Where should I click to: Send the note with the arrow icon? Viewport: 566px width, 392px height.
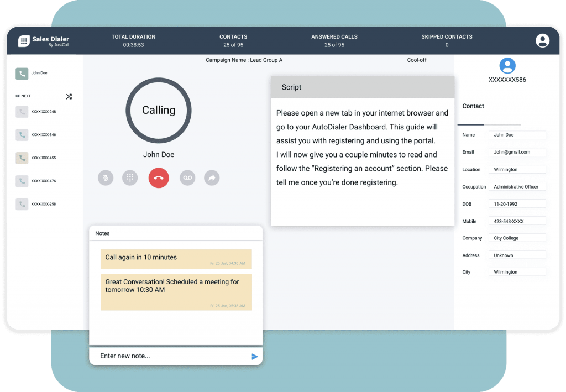[255, 357]
